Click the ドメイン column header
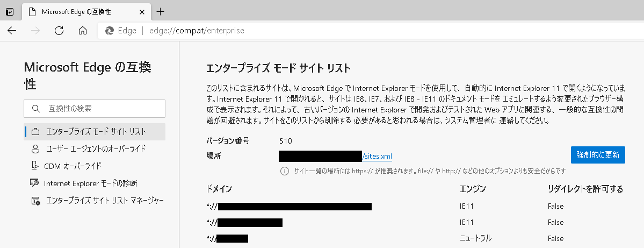The width and height of the screenshot is (644, 248). (219, 189)
